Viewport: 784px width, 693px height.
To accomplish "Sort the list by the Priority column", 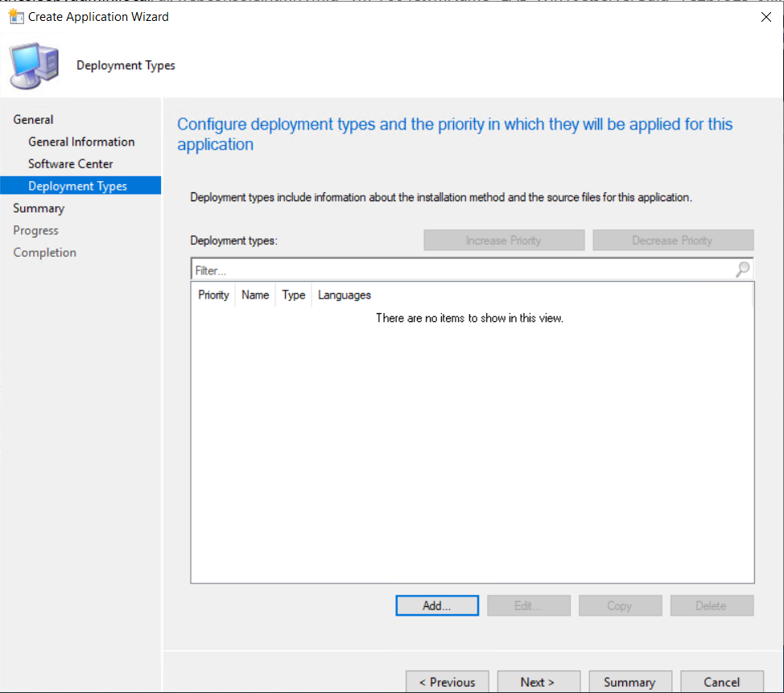I will (x=213, y=295).
